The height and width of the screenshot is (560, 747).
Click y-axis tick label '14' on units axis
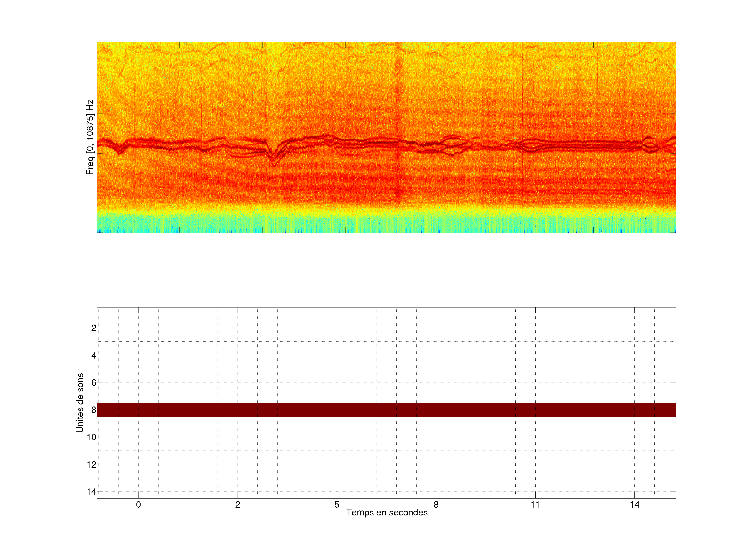pyautogui.click(x=92, y=492)
